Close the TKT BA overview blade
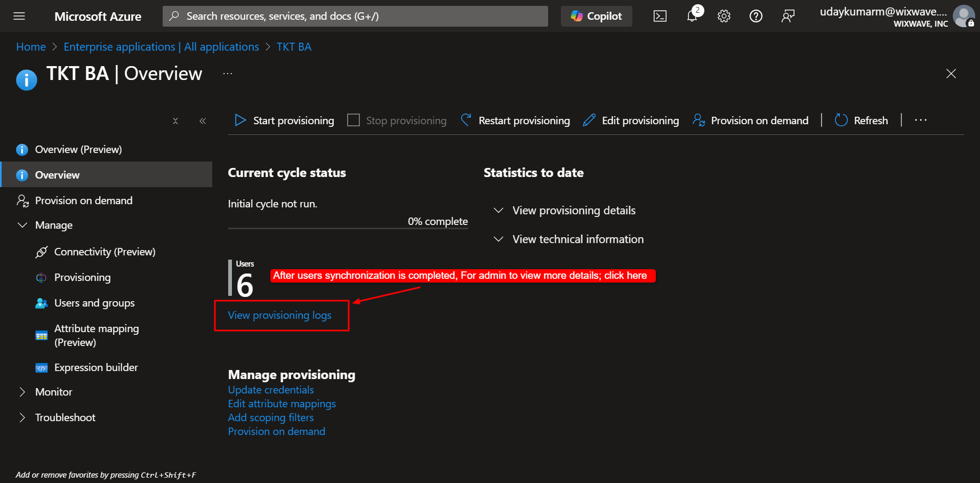Viewport: 980px width, 483px height. click(951, 74)
